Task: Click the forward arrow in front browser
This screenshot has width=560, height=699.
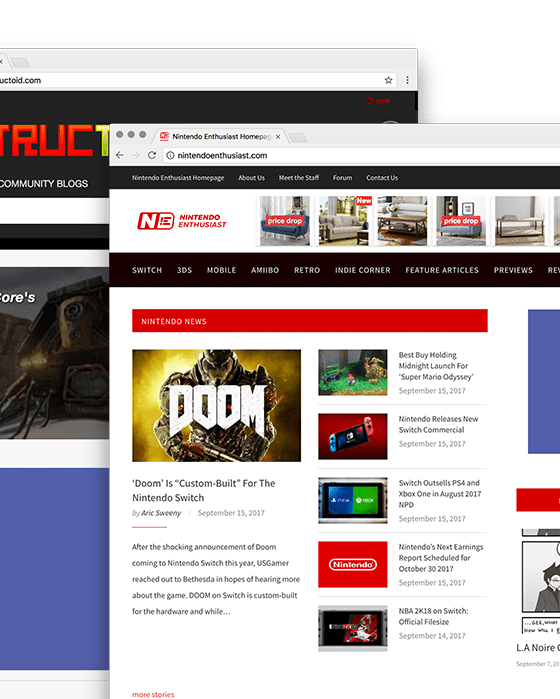Action: 136,155
